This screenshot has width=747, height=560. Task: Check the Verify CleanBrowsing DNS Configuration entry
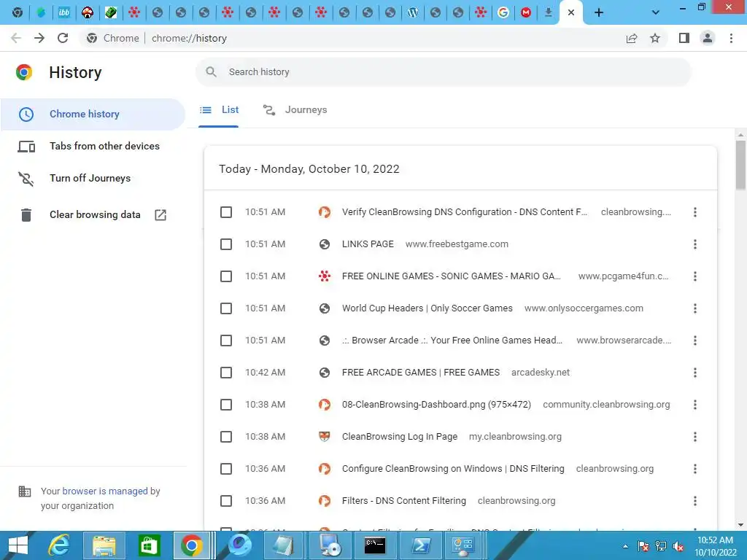pyautogui.click(x=226, y=212)
